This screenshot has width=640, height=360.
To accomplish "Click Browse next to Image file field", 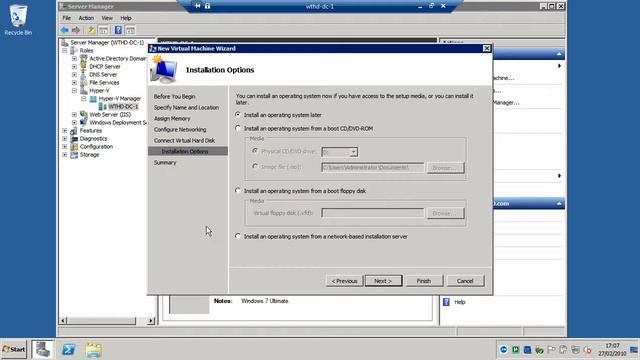I will click(x=445, y=168).
